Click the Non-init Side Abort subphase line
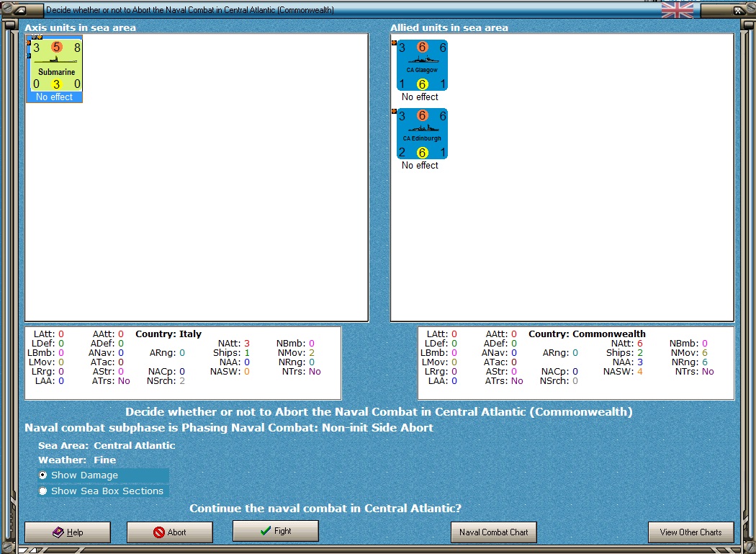This screenshot has height=554, width=756. pos(229,427)
